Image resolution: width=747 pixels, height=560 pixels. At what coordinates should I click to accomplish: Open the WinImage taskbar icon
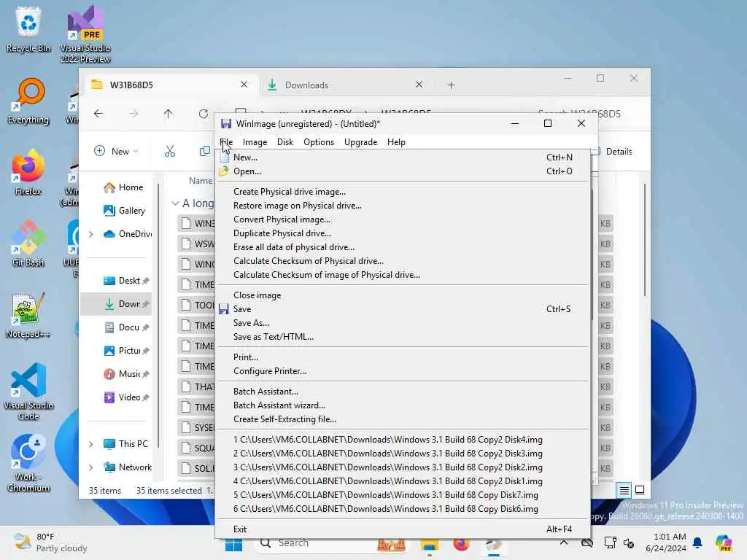tap(494, 543)
